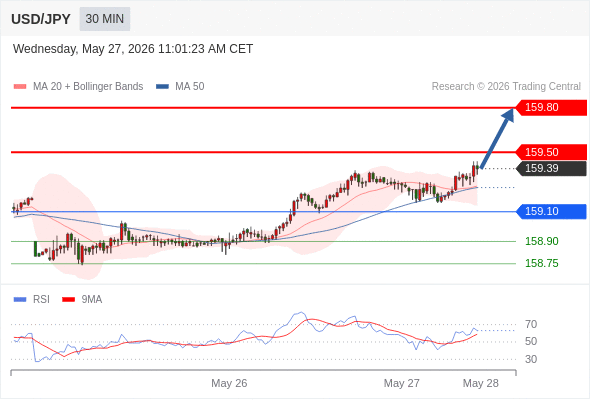Viewport: 590px width, 400px height.
Task: Click the MA 20 + Bollinger Bands legend swatch
Action: pyautogui.click(x=20, y=87)
